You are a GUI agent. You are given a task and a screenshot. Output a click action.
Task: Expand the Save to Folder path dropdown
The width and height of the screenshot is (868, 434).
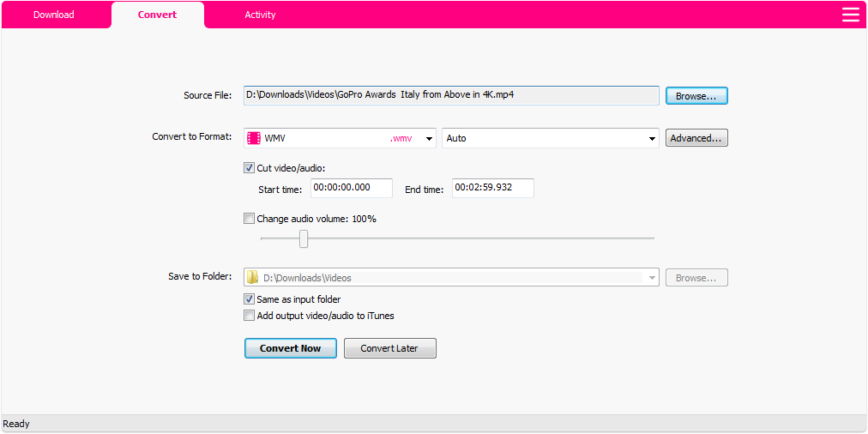tap(652, 278)
